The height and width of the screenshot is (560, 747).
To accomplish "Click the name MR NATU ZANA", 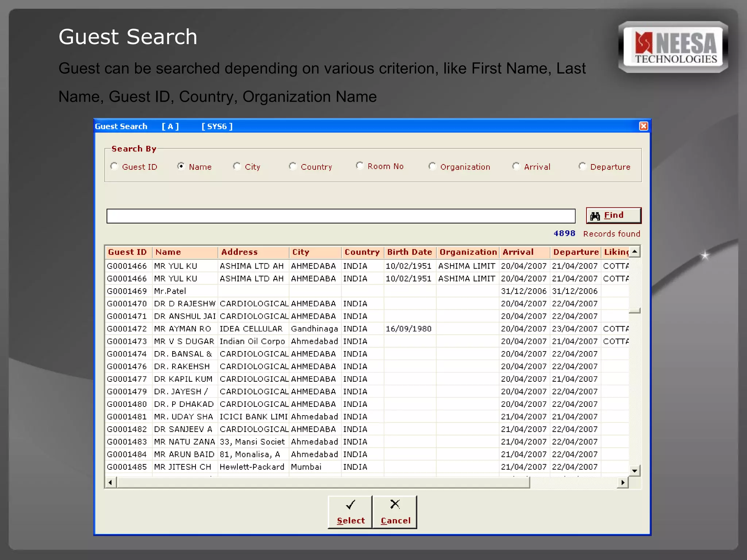I will [x=185, y=442].
